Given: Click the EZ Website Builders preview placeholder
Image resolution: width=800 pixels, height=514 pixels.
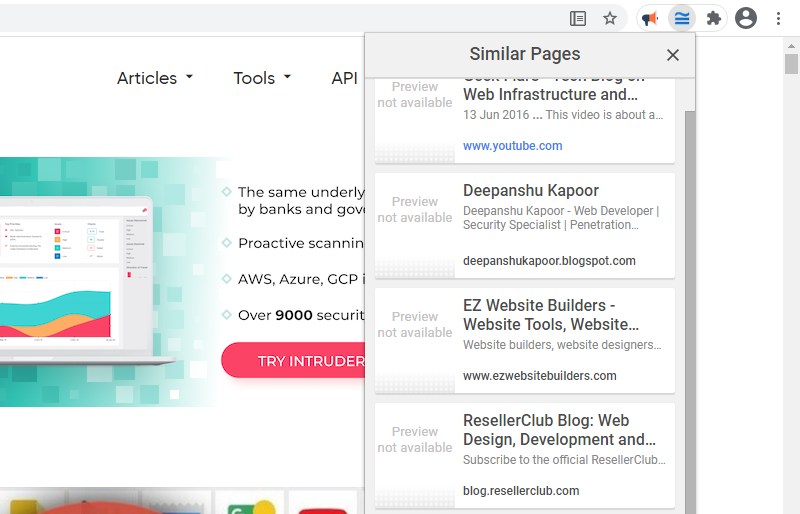Looking at the screenshot, I should [x=415, y=340].
